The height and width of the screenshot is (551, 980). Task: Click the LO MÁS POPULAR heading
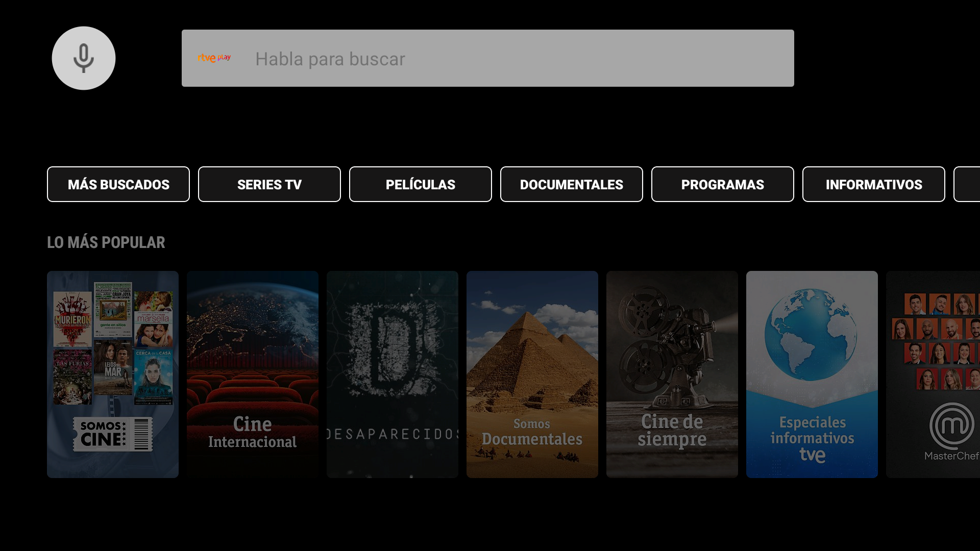coord(106,242)
